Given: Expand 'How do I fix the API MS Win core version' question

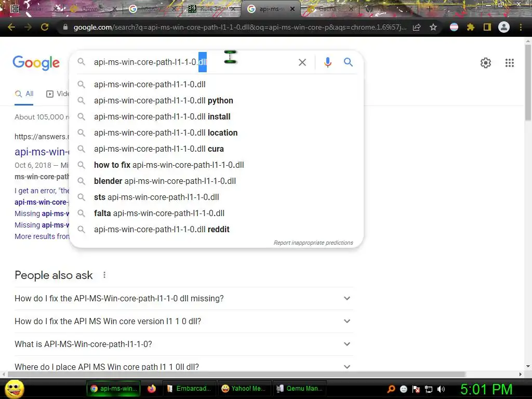Looking at the screenshot, I should [183, 321].
